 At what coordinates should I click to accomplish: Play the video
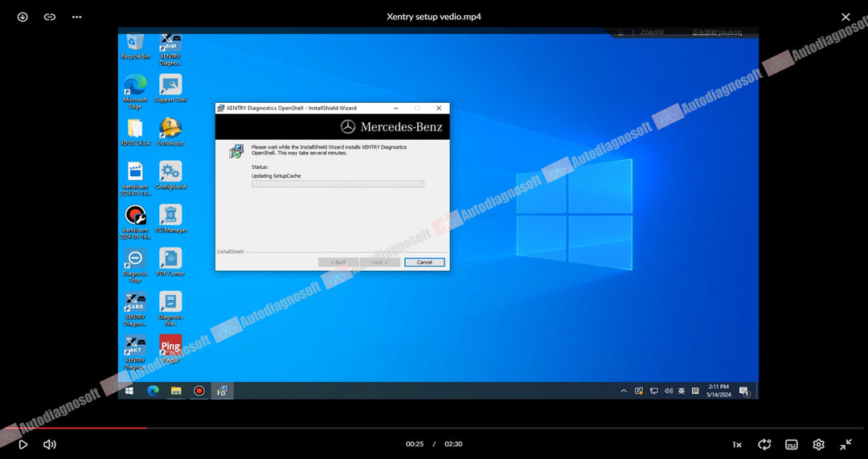pos(23,444)
